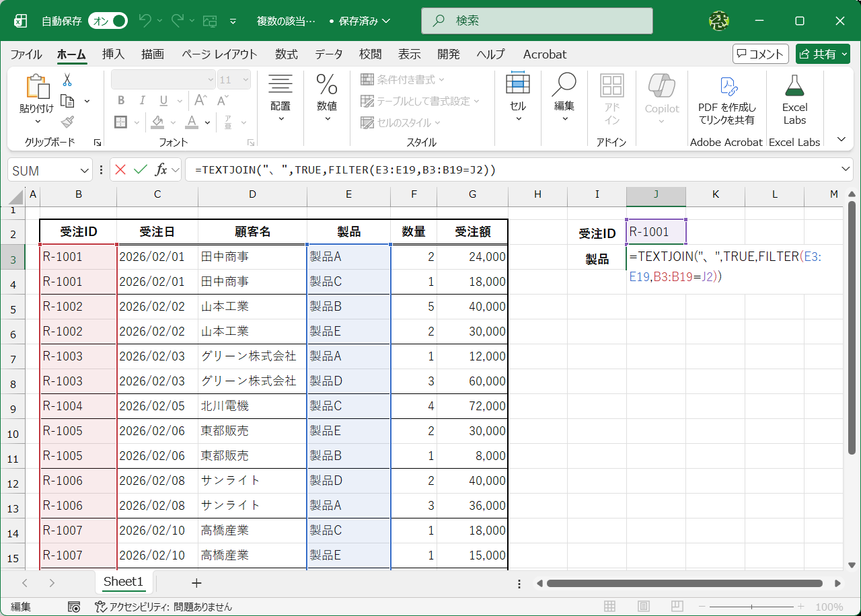Open the コメント panel
Screen dimensions: 861x616
(x=760, y=54)
